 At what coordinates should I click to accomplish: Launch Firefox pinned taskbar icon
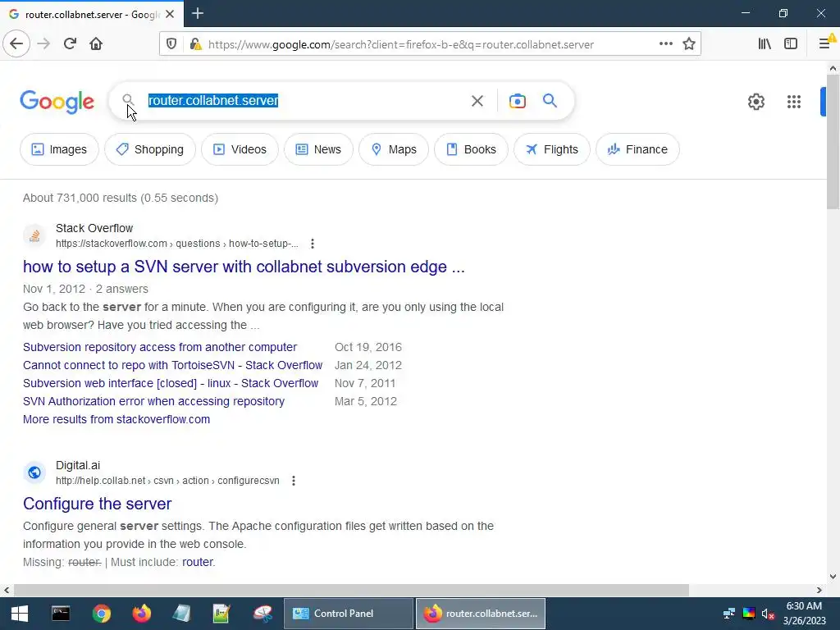(141, 614)
